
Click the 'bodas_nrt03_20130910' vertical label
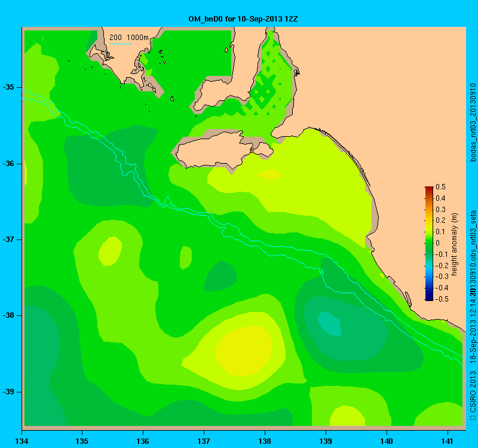pyautogui.click(x=473, y=122)
